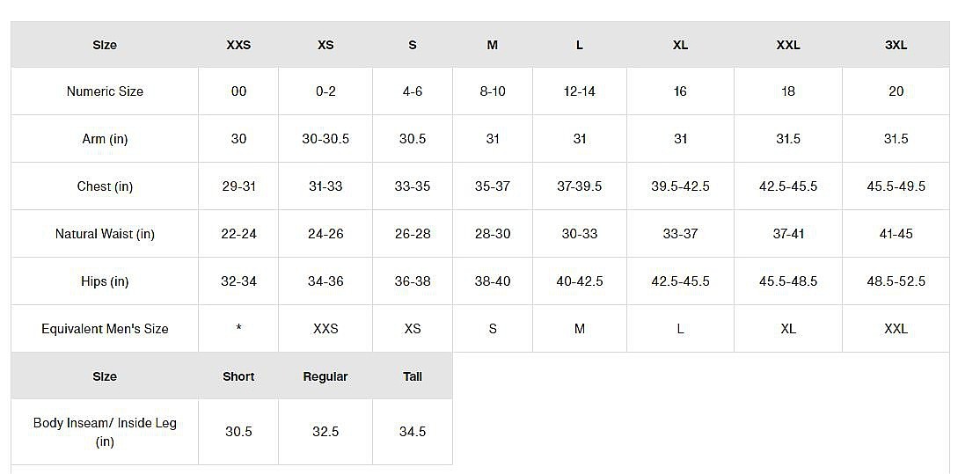
Task: Select the numeric size 12-14 cell
Action: coord(580,91)
